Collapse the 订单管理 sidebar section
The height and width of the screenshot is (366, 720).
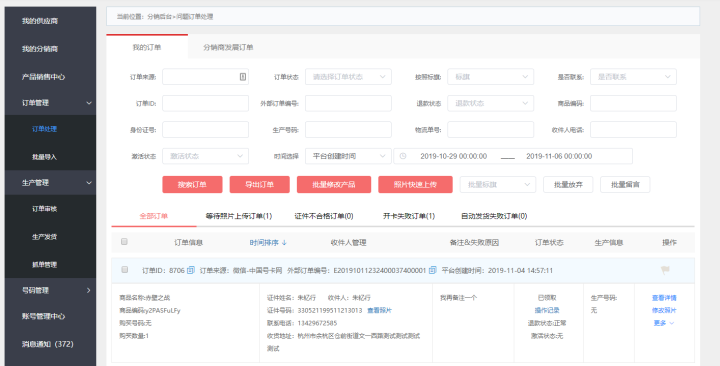coord(51,103)
